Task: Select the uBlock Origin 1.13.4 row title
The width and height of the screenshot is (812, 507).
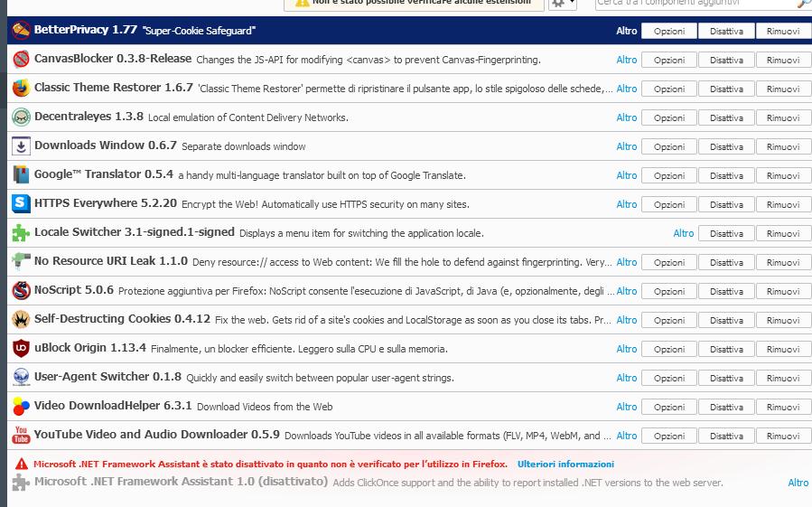Action: point(90,348)
